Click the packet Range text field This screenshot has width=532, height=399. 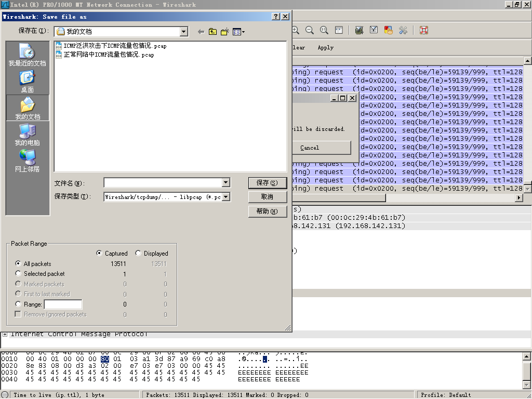click(x=63, y=304)
